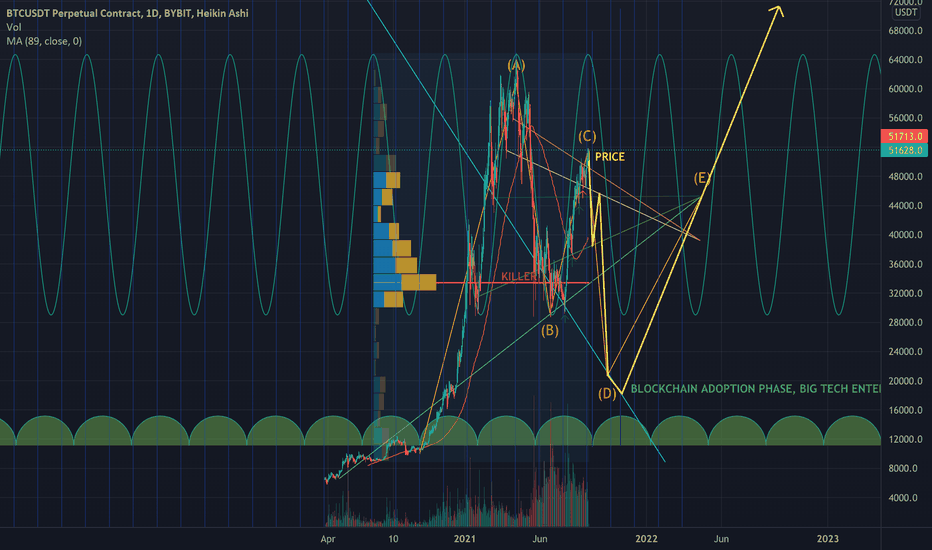The image size is (932, 550).
Task: Click the 20000.0 price axis tick
Action: (x=906, y=381)
